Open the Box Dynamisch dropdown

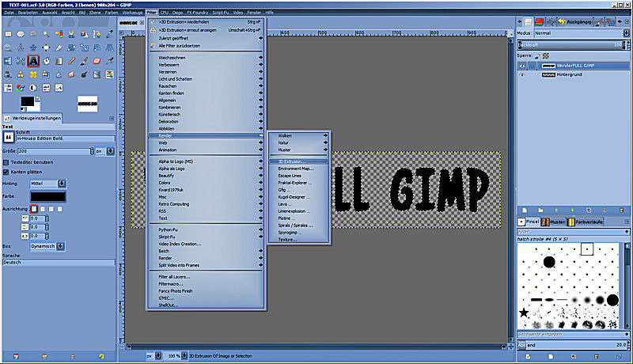[x=47, y=246]
